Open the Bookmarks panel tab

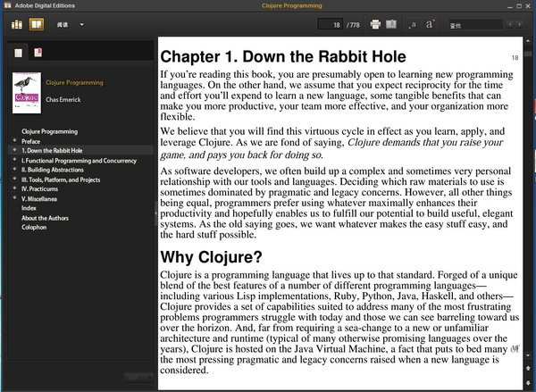click(38, 53)
